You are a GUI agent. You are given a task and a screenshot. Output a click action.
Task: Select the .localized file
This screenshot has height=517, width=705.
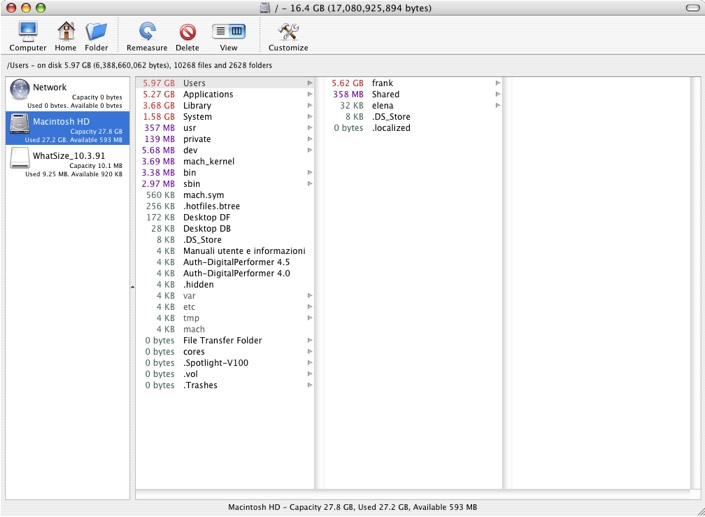413,128
